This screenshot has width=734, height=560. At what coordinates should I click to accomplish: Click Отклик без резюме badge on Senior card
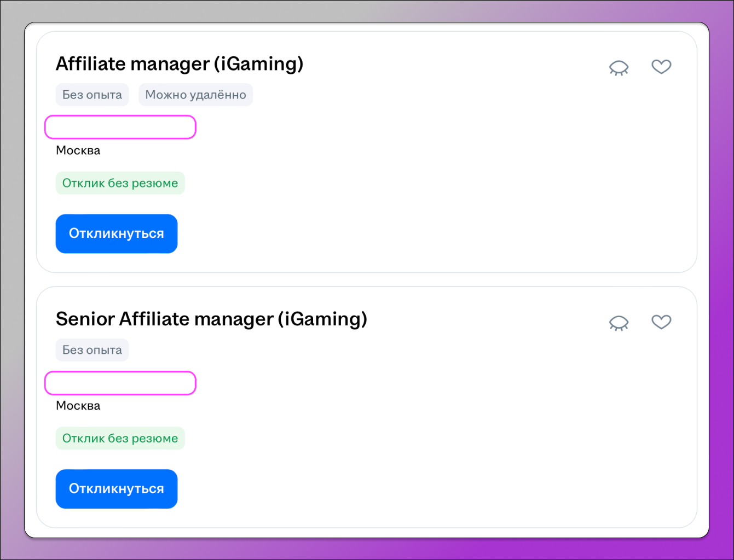click(120, 439)
